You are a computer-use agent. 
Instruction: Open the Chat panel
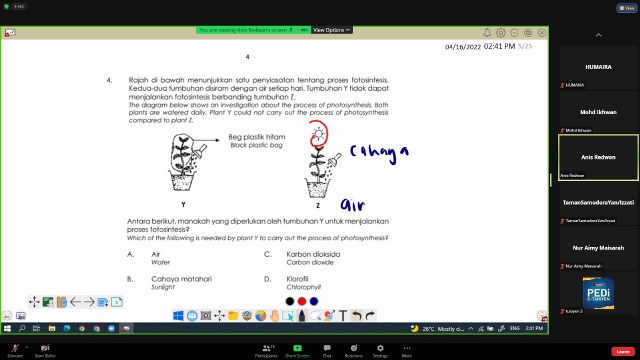click(327, 351)
